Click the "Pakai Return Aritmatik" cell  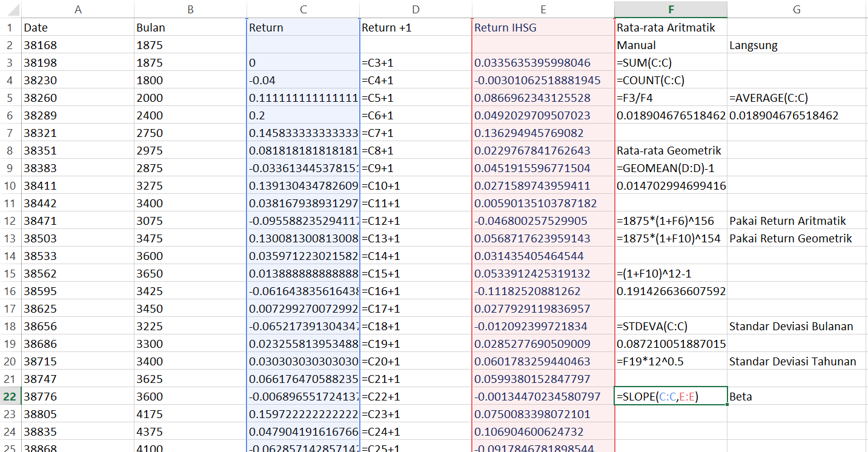coord(797,221)
